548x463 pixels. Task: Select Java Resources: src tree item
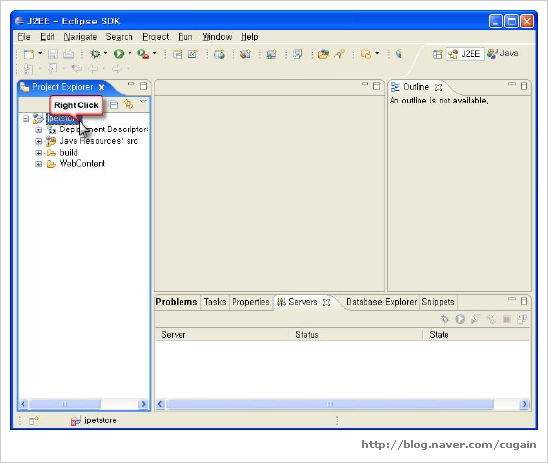click(99, 141)
